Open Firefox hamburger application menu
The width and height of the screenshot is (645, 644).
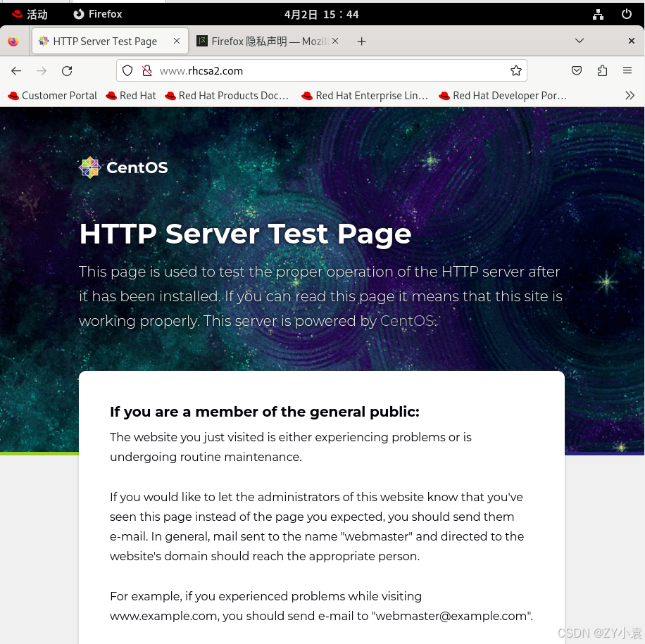[627, 70]
